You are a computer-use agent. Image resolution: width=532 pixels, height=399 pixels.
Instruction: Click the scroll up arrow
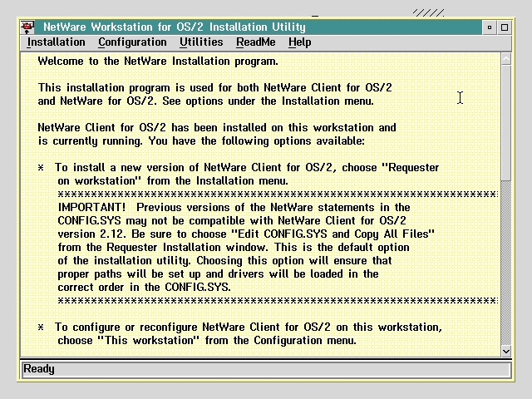pos(506,59)
